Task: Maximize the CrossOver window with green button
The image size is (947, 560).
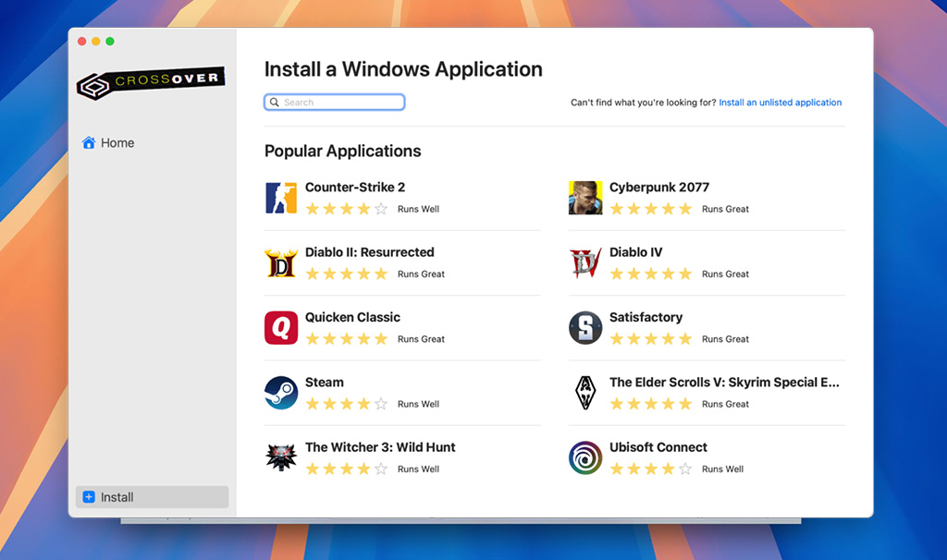Action: click(110, 41)
